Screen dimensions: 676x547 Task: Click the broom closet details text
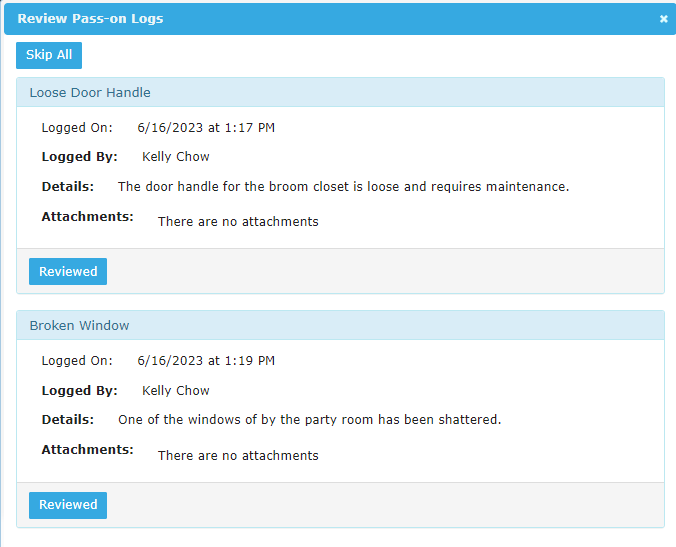click(x=344, y=187)
